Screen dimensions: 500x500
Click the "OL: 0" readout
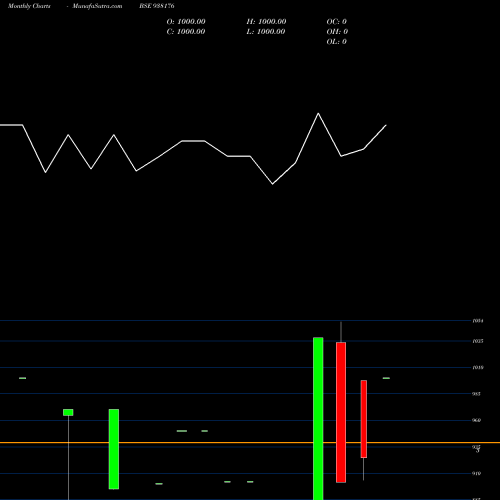pos(337,42)
